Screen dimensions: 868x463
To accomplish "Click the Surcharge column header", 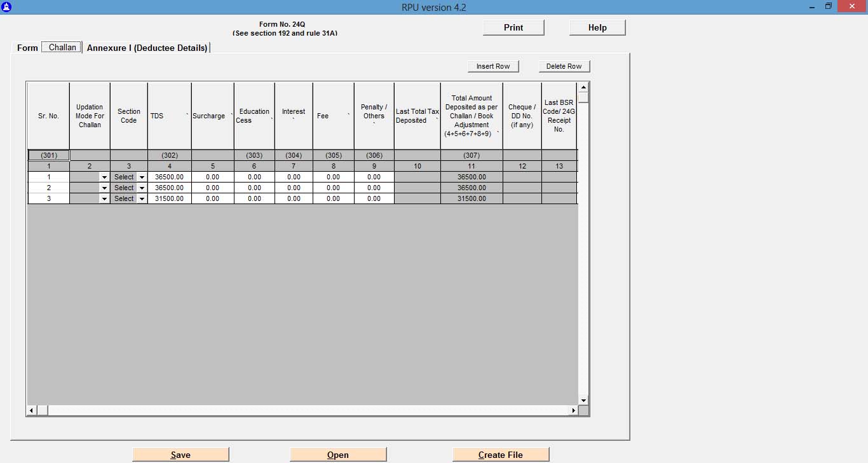I will (213, 116).
